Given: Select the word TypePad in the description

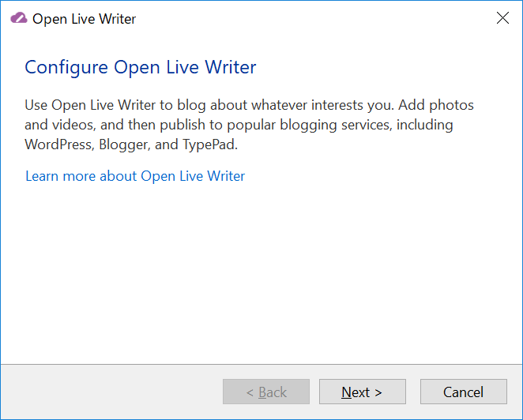Looking at the screenshot, I should [x=210, y=144].
